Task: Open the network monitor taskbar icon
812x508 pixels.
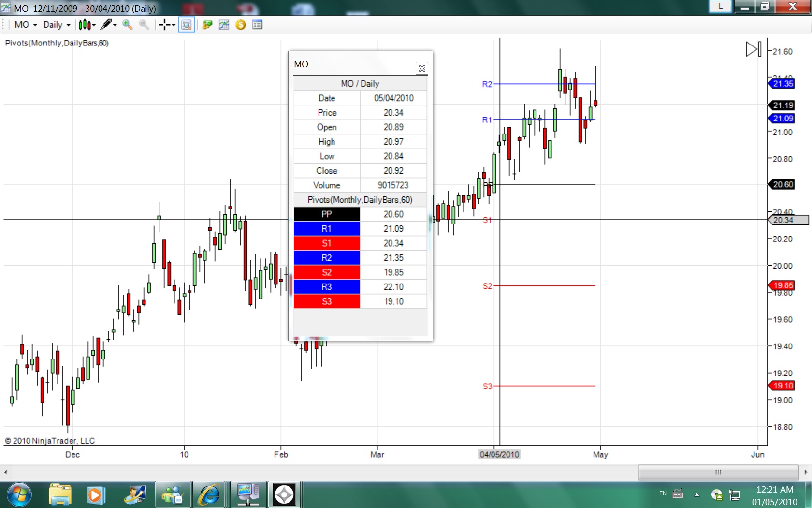Action: tap(248, 494)
